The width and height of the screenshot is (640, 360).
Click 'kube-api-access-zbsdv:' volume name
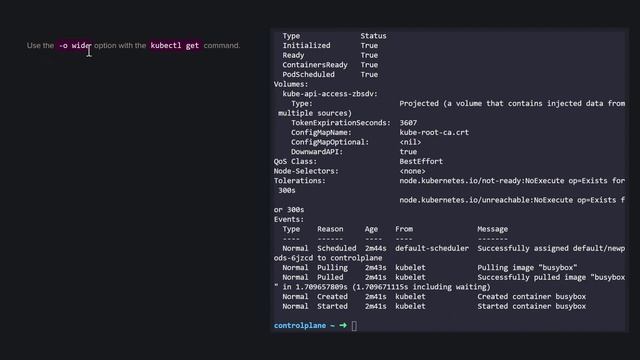point(330,94)
